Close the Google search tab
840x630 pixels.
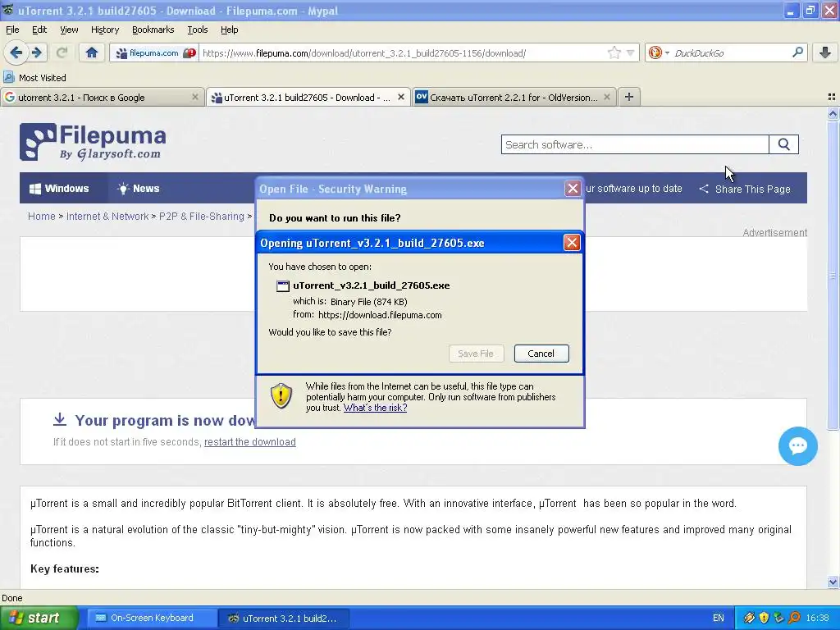click(195, 97)
